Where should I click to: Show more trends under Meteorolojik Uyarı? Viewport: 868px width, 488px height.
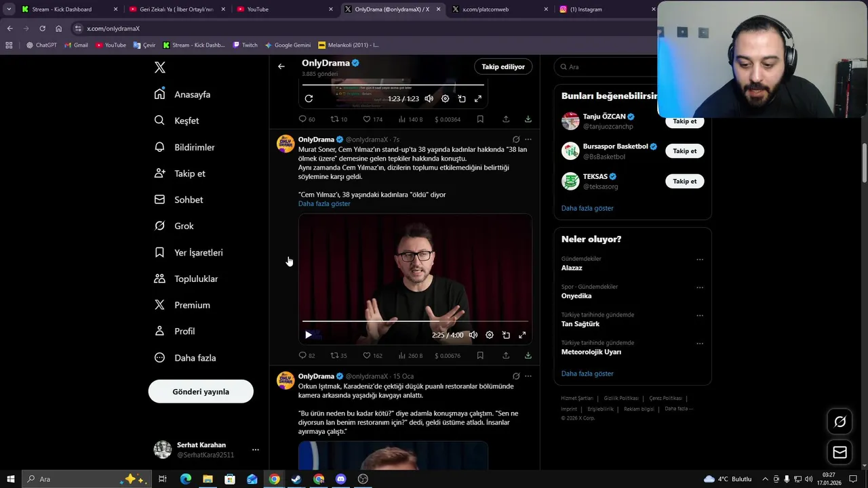point(587,373)
